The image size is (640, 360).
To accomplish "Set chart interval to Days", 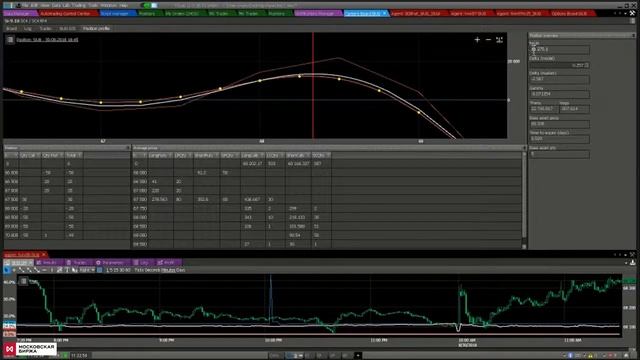I will pyautogui.click(x=180, y=270).
